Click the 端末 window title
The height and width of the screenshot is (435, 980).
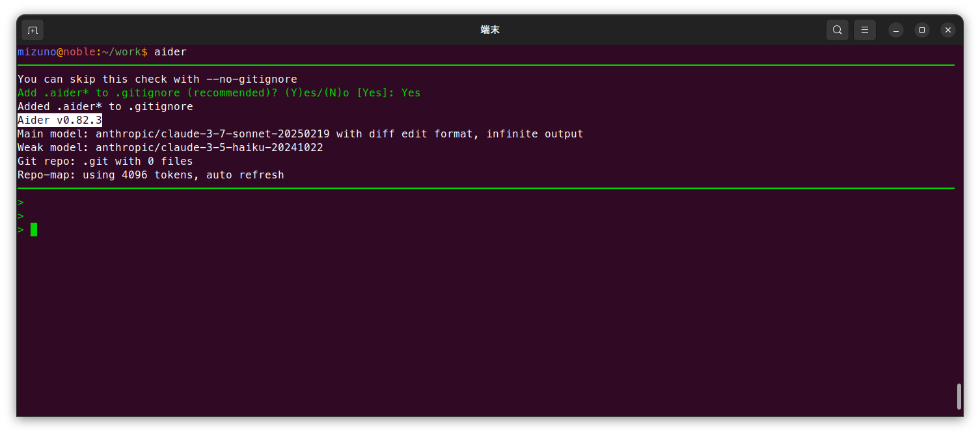tap(490, 30)
